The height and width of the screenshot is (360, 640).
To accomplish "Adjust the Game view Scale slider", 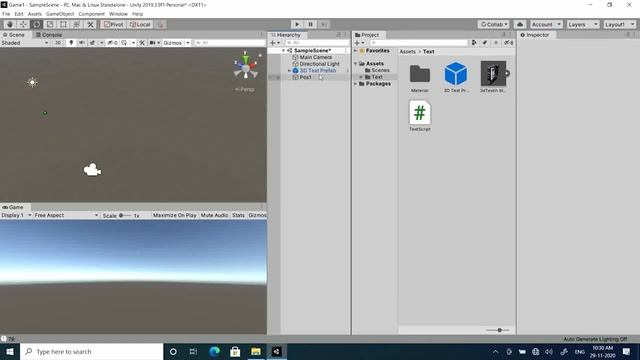I will 125,216.
